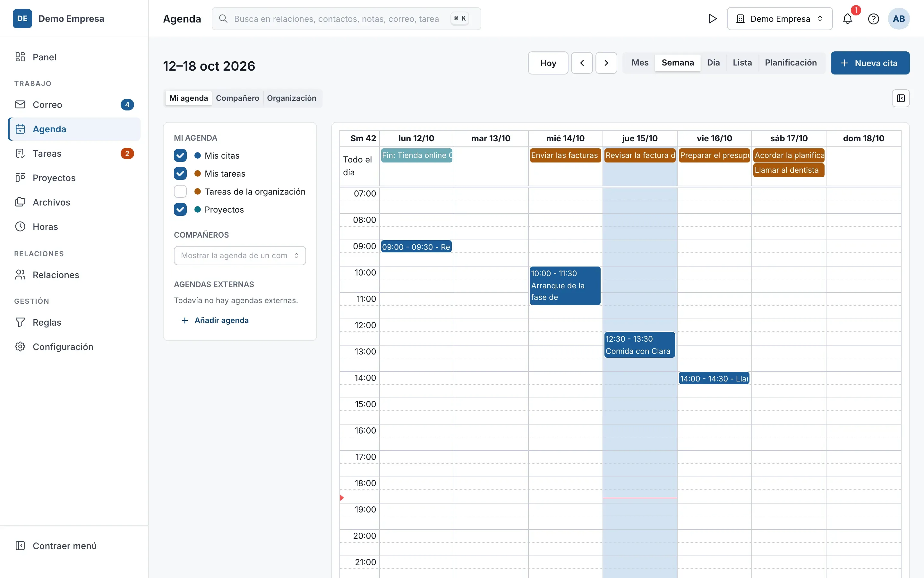
Task: Select the Compañero agenda tab
Action: (237, 98)
